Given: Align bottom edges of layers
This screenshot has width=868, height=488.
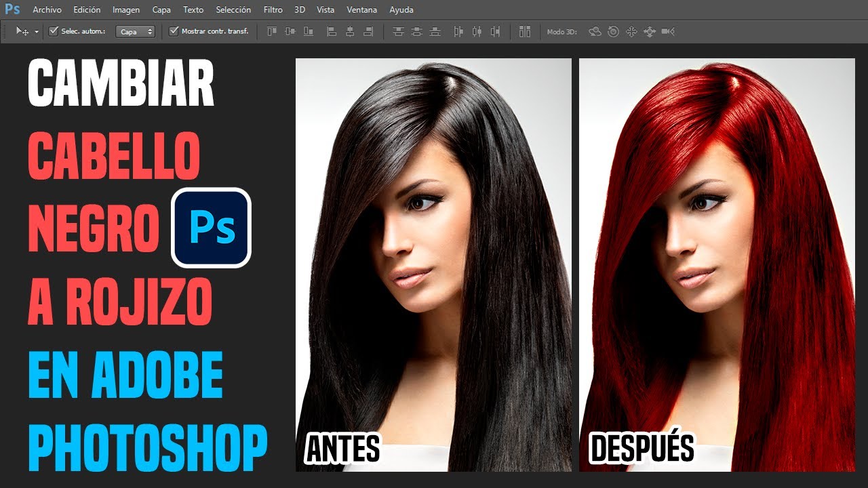Looking at the screenshot, I should [309, 31].
